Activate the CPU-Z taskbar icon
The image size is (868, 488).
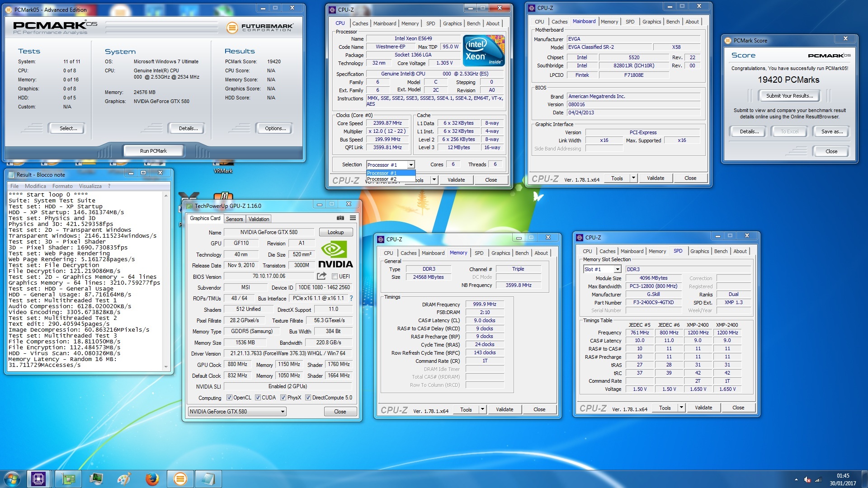click(x=38, y=479)
